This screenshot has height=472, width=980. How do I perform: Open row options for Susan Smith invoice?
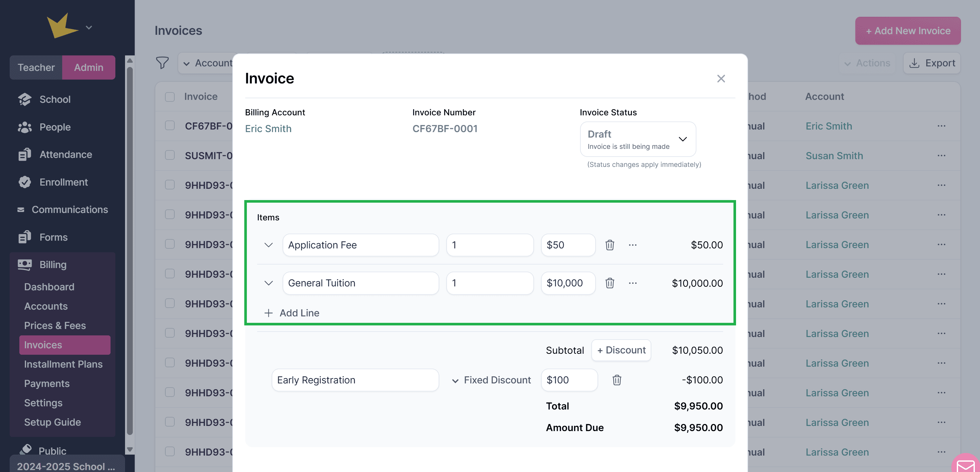pos(941,156)
